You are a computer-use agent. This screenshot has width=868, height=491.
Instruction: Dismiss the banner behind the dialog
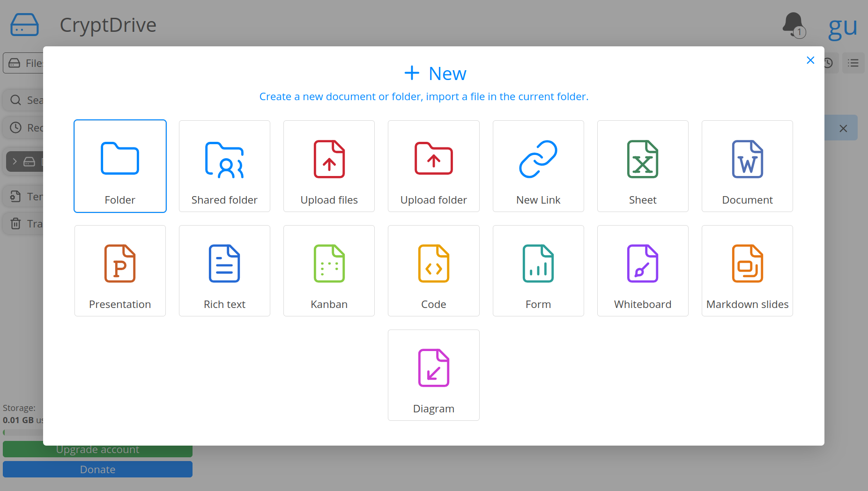pyautogui.click(x=843, y=128)
